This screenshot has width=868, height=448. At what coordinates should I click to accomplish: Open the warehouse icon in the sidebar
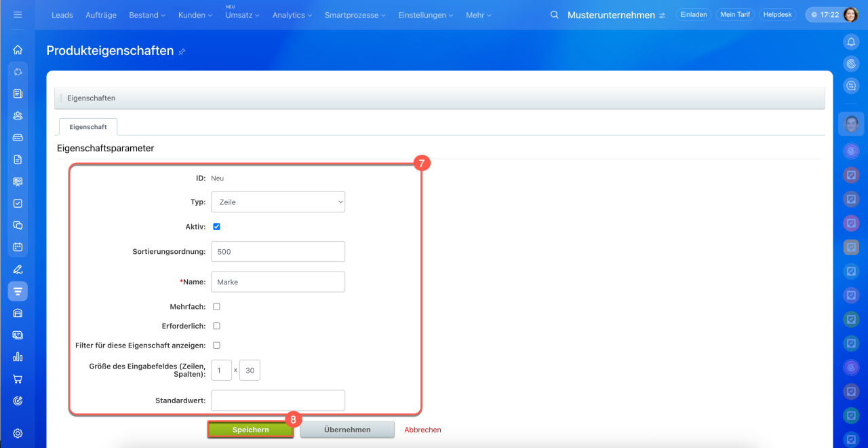pyautogui.click(x=18, y=313)
